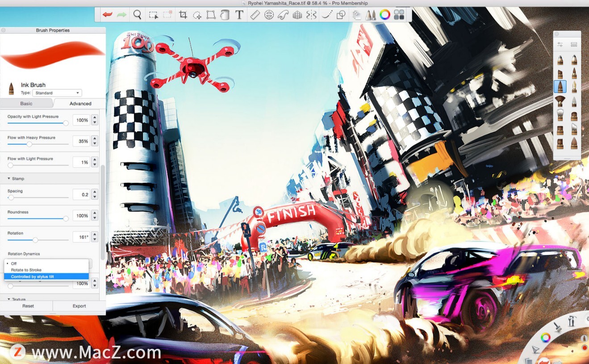Screen dimensions: 589x364
Task: Adjust the Roundness slider
Action: pos(38,218)
